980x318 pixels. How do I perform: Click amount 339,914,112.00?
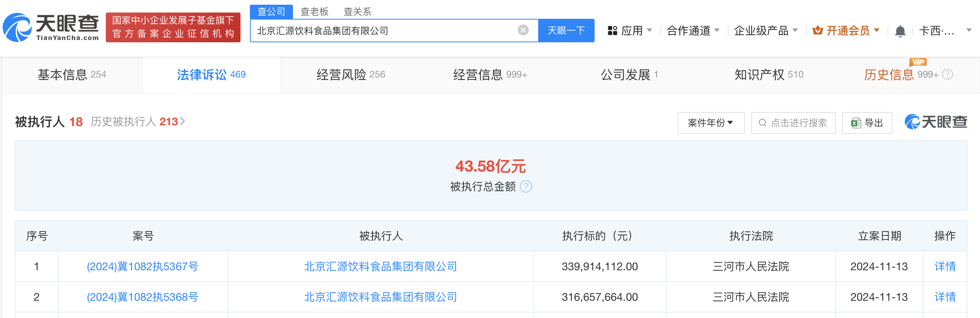click(x=600, y=266)
